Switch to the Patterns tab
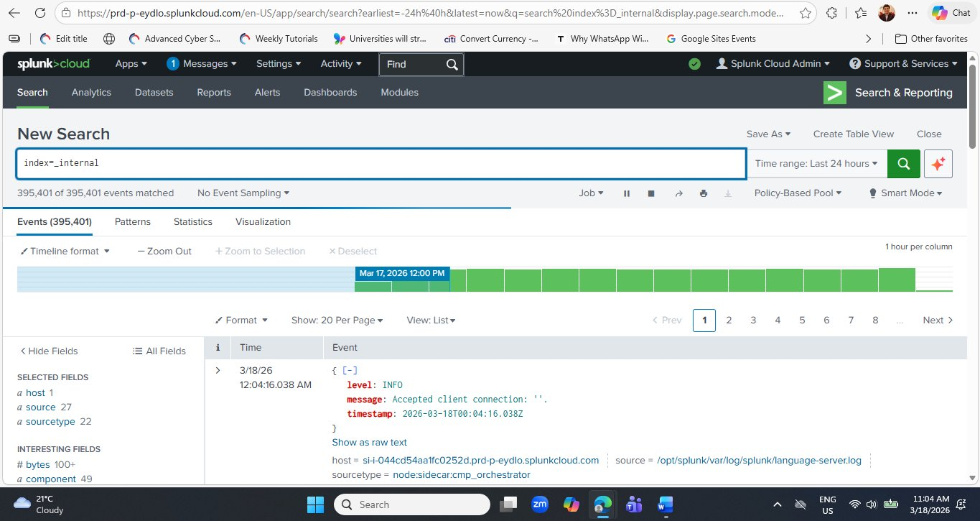Image resolution: width=980 pixels, height=521 pixels. [132, 221]
